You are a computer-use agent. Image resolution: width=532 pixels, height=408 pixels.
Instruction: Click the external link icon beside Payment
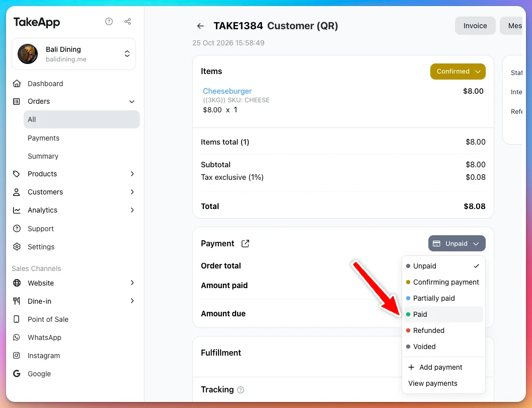245,244
